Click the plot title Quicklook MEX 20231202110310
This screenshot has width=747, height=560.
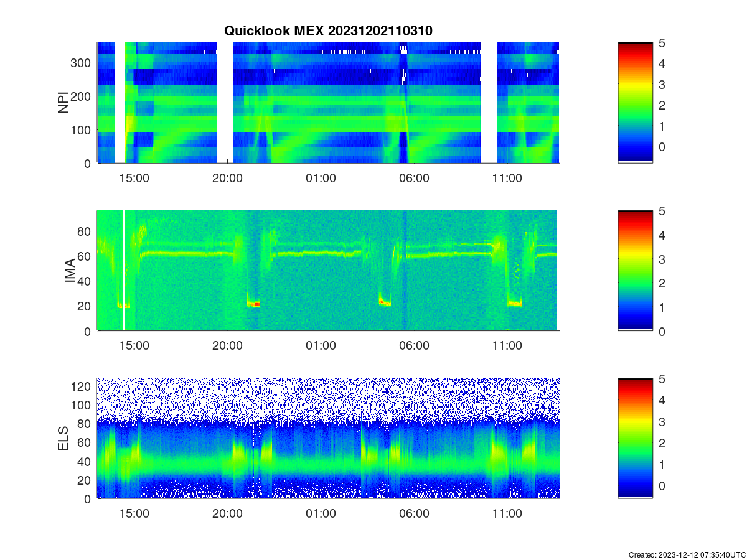tap(328, 30)
